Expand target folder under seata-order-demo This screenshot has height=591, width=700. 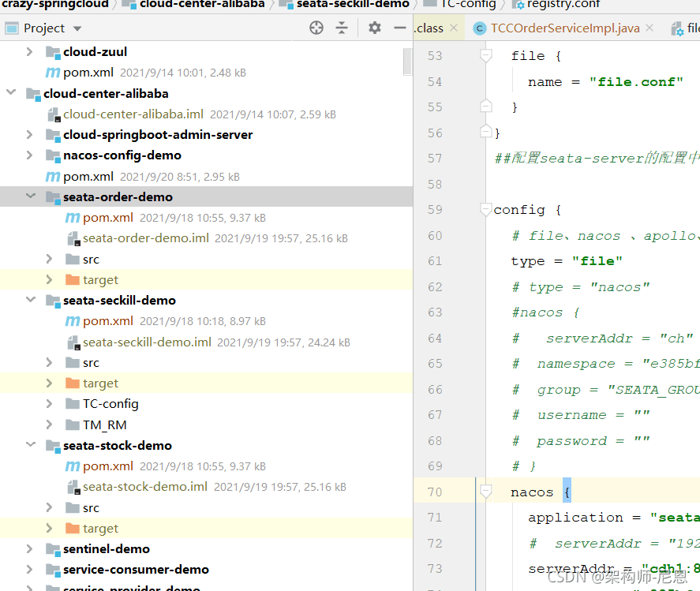tap(49, 279)
